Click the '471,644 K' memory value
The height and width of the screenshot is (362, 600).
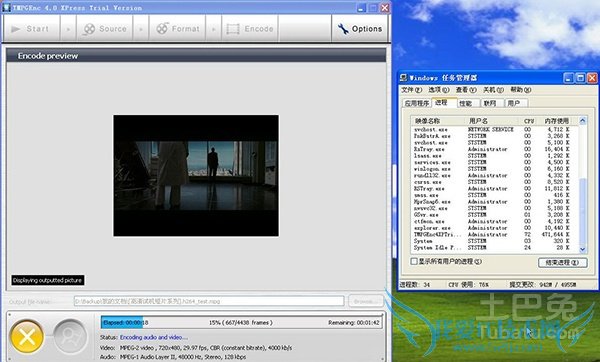tap(556, 234)
